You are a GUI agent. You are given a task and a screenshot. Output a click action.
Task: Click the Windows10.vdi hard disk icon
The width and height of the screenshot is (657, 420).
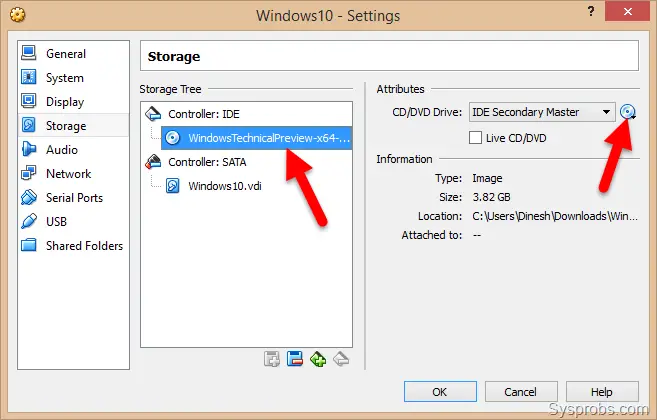[173, 186]
